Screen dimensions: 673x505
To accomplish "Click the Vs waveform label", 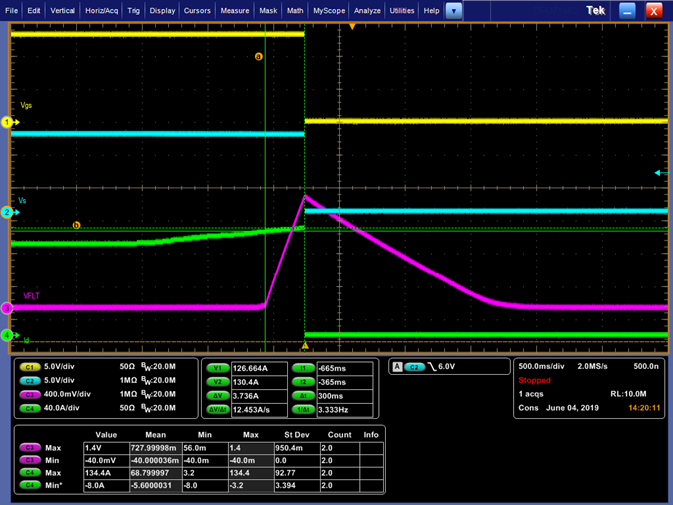I will (22, 200).
